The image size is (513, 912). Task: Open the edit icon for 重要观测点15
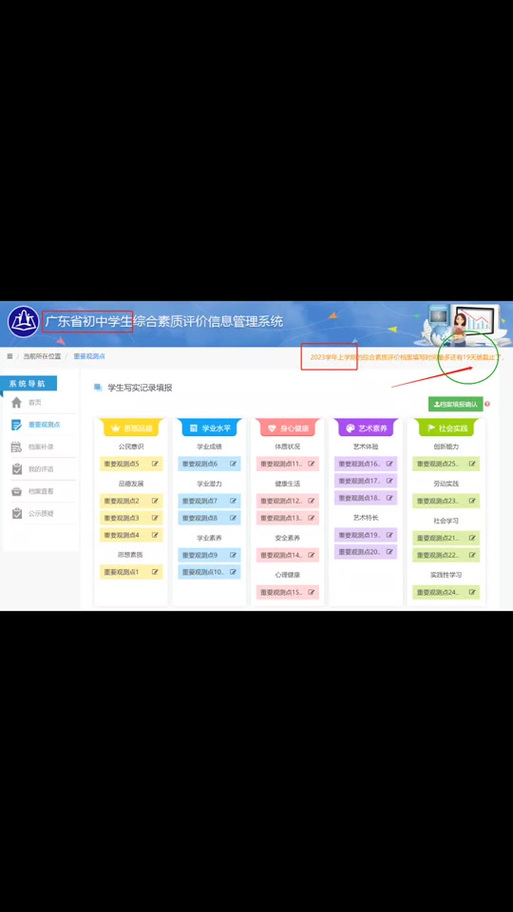pos(311,592)
